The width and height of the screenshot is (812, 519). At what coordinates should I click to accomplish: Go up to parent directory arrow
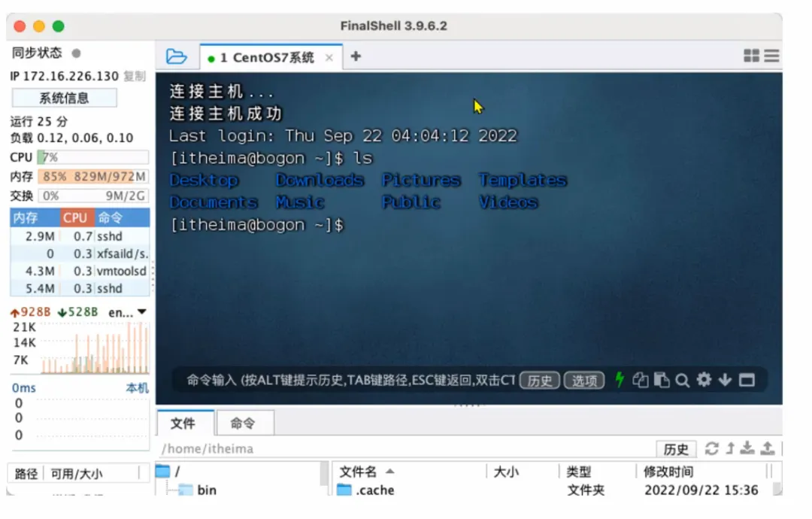pos(730,448)
